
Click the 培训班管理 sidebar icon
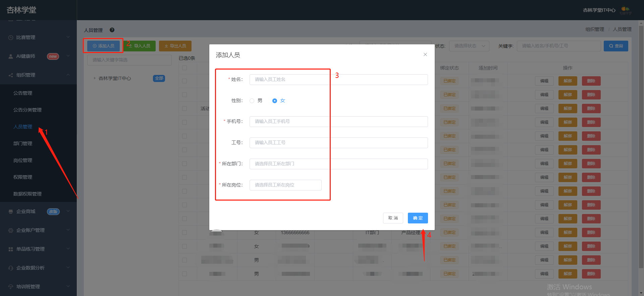11,287
